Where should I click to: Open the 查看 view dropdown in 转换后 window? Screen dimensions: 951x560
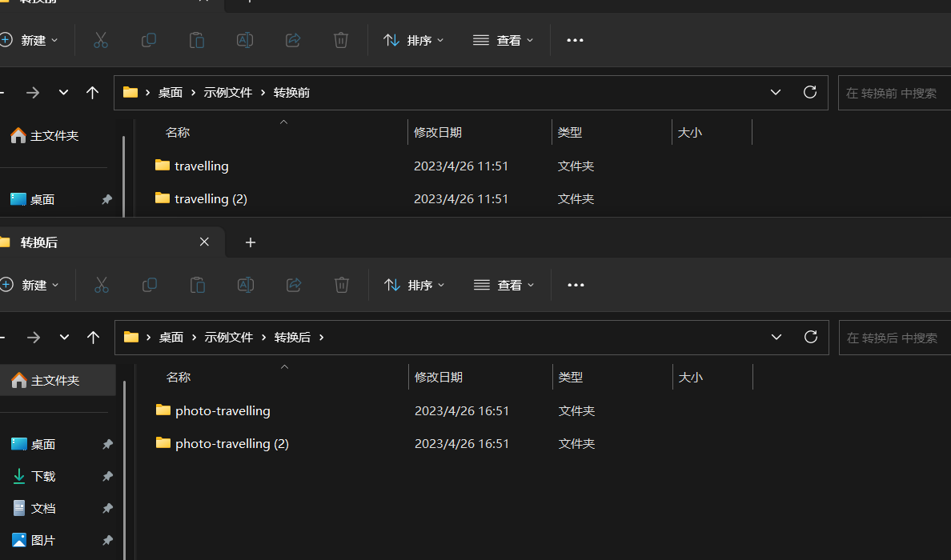504,285
